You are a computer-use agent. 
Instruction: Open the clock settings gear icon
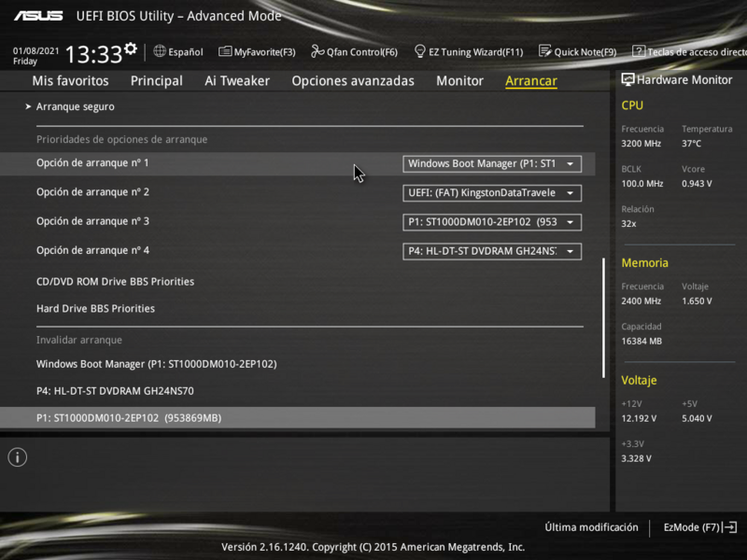point(131,49)
